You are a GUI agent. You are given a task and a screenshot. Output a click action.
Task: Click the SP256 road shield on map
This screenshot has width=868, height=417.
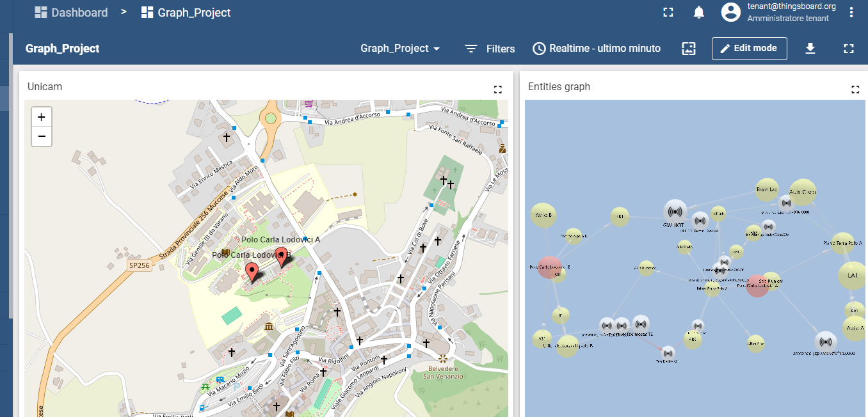point(138,265)
